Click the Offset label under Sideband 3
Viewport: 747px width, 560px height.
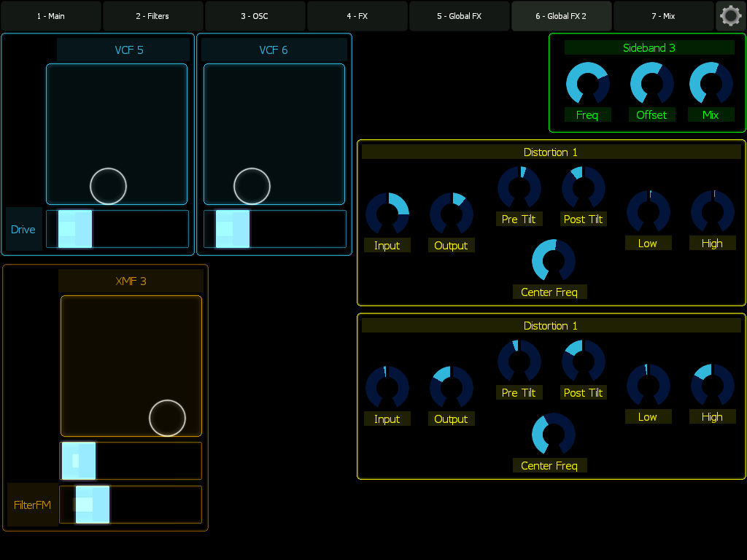pyautogui.click(x=651, y=114)
